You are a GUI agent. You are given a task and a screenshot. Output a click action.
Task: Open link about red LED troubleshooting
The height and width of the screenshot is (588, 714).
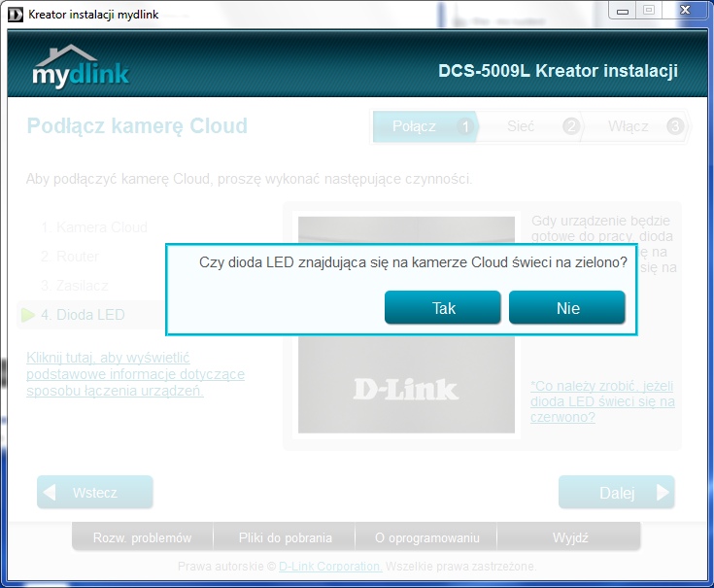click(602, 401)
